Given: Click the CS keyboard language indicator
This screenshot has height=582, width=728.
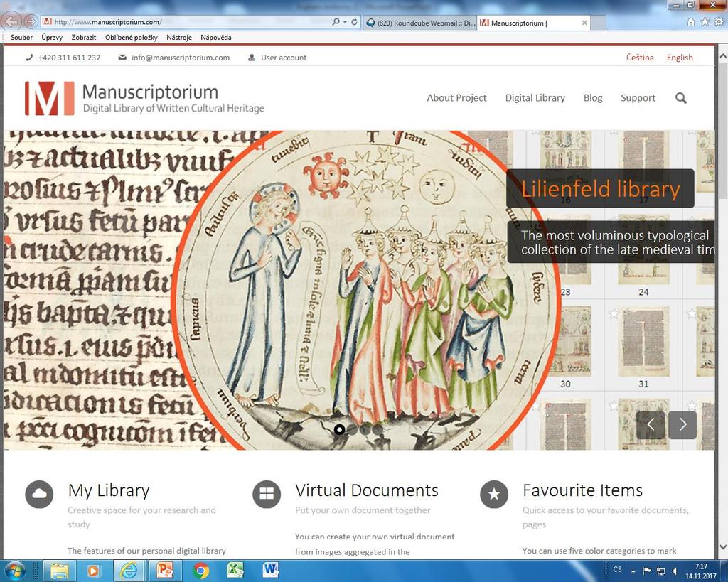Looking at the screenshot, I should pos(617,569).
